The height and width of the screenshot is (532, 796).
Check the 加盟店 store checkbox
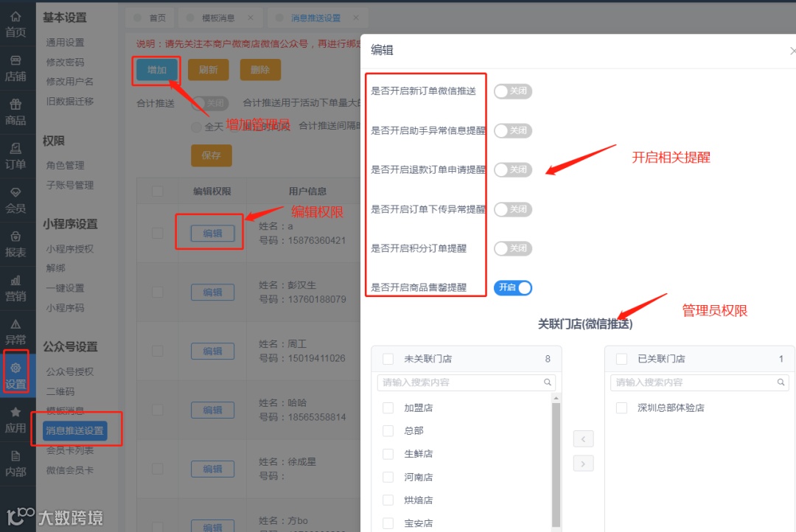388,407
